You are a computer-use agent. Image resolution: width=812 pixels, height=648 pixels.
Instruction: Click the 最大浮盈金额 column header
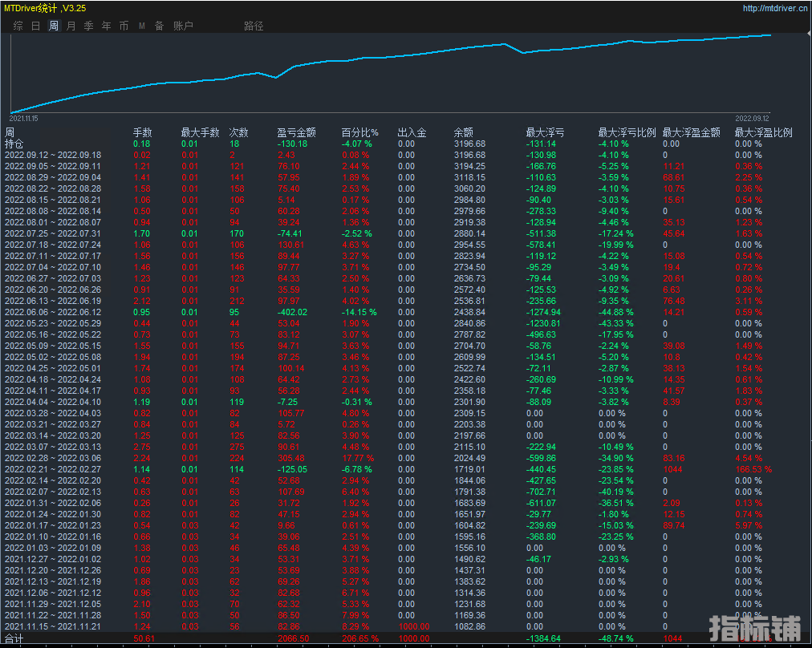[692, 132]
